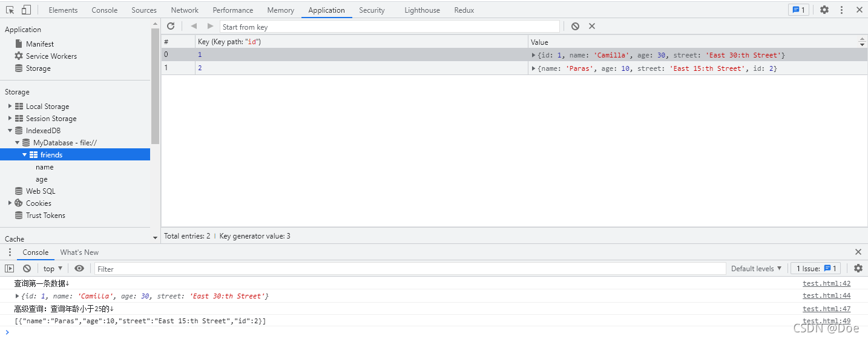Collapse the IndexedDB tree node
The image size is (868, 339).
coord(10,130)
